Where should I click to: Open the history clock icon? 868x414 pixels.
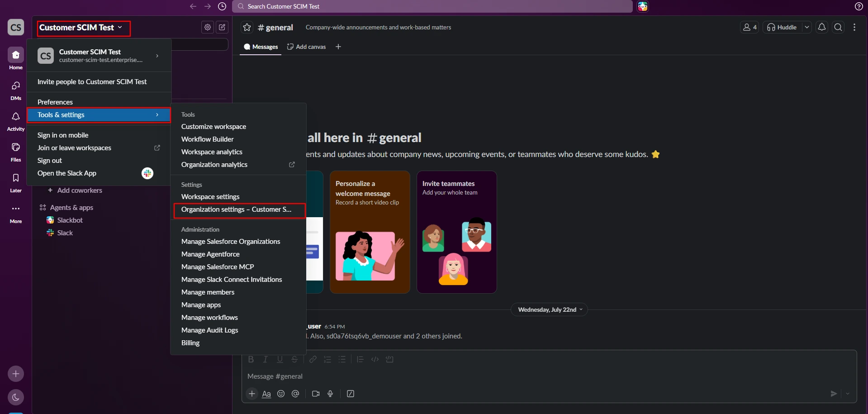click(x=222, y=6)
